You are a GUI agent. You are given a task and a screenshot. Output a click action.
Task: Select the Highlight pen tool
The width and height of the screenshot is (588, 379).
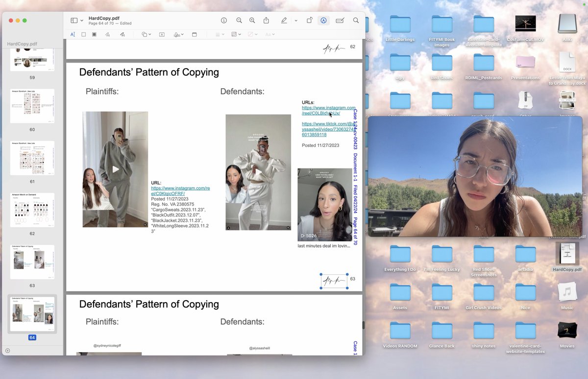(x=284, y=21)
